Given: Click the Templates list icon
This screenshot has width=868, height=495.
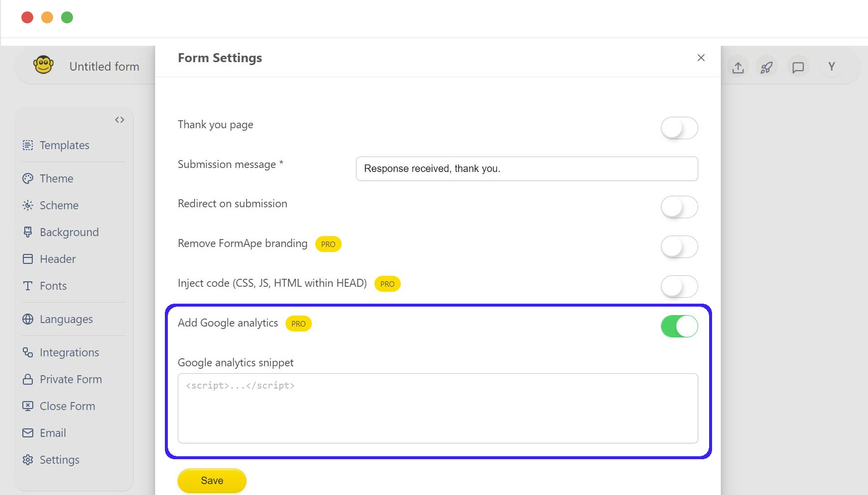Looking at the screenshot, I should click(28, 145).
